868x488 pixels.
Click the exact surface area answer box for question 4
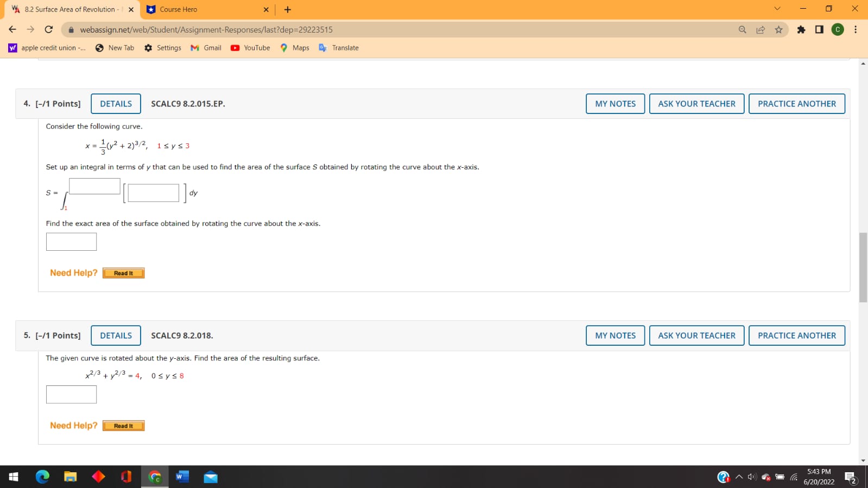(x=71, y=242)
